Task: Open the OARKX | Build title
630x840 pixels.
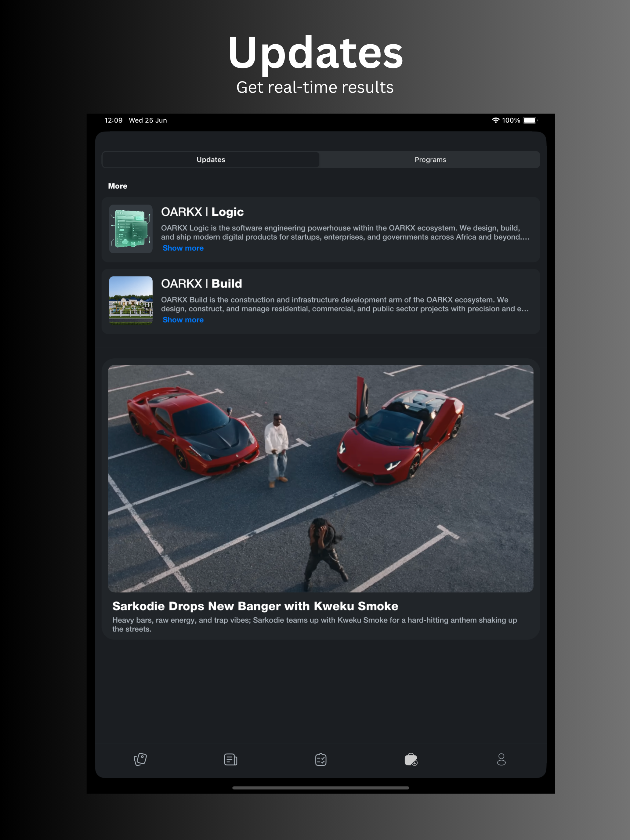Action: (x=201, y=284)
